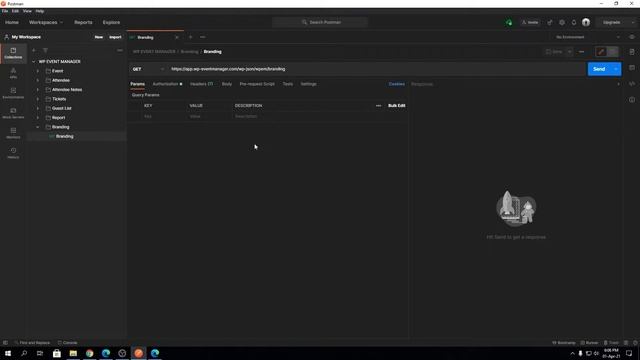
Task: Open the Save dropdown arrow
Action: tap(569, 52)
